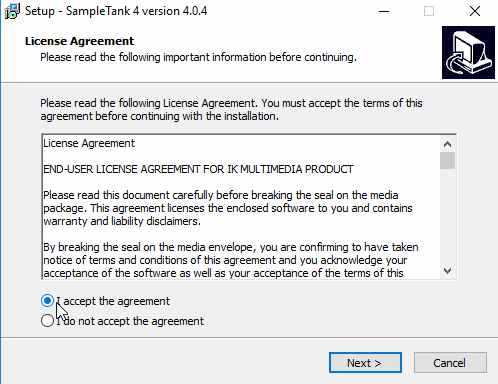Click the Setup installer icon in title bar
Image resolution: width=498 pixels, height=384 pixels.
click(x=12, y=11)
